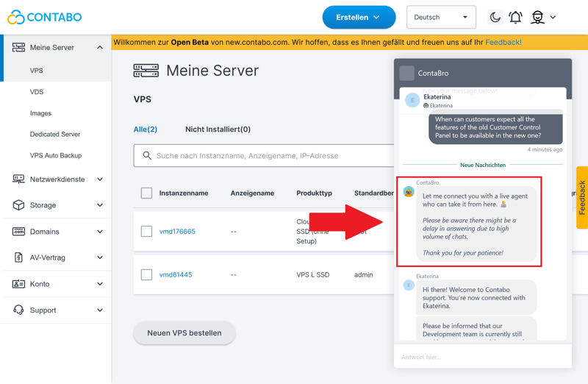Viewport: 588px width, 384px height.
Task: Click the Netzwerkdienste sidebar icon
Action: pos(18,179)
